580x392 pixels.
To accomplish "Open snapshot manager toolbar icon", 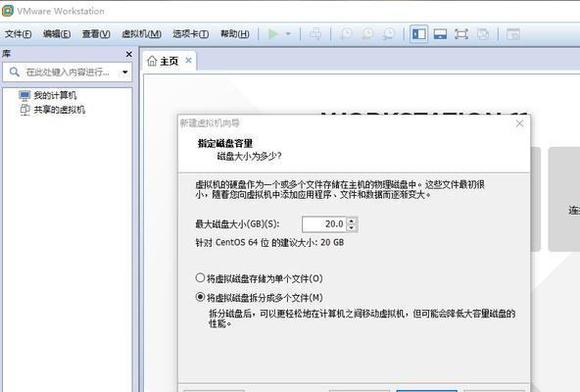I will click(x=389, y=34).
